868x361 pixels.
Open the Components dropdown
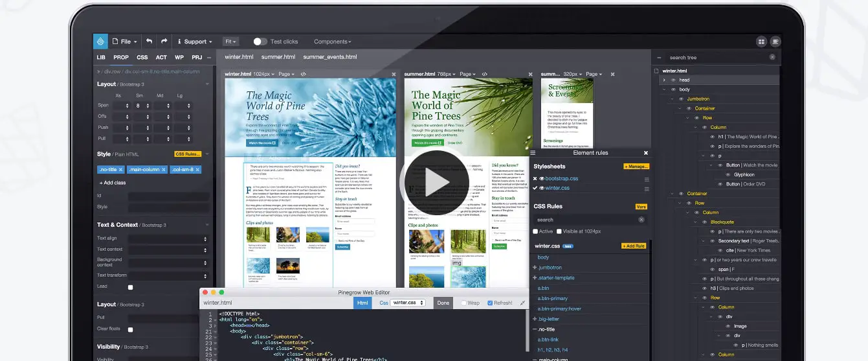[x=333, y=41]
